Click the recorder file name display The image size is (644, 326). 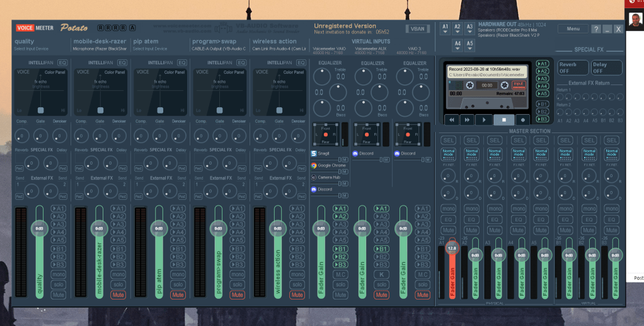[486, 72]
